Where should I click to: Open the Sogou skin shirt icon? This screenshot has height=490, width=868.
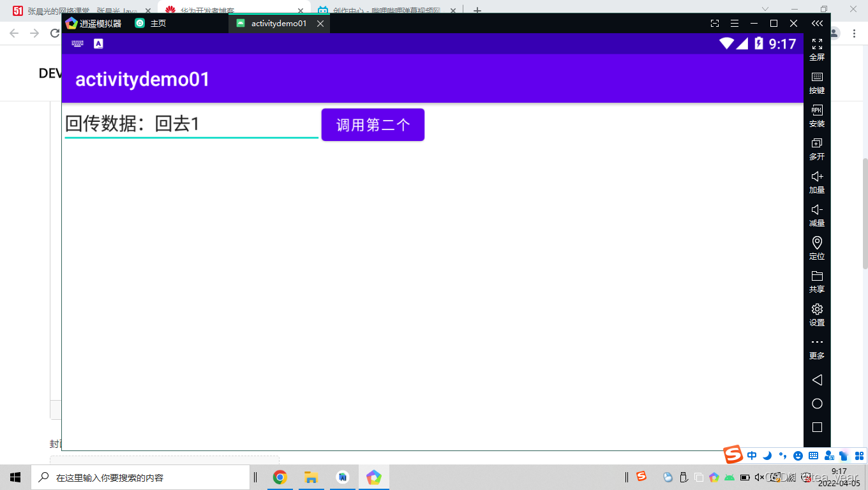coord(844,456)
